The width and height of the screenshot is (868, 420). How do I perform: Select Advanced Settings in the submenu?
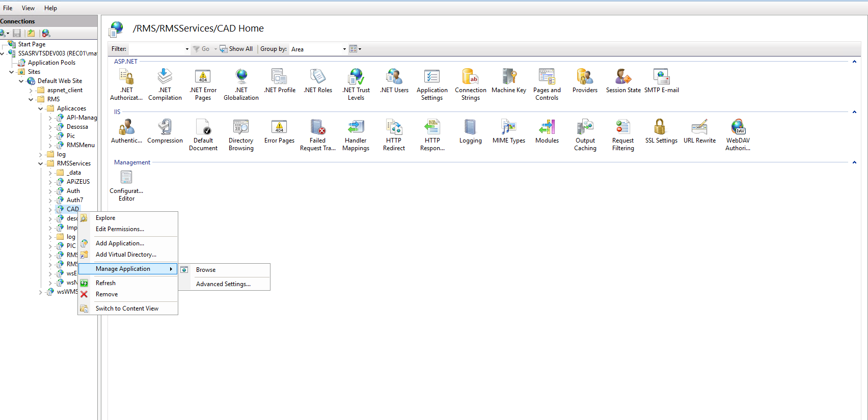[223, 284]
